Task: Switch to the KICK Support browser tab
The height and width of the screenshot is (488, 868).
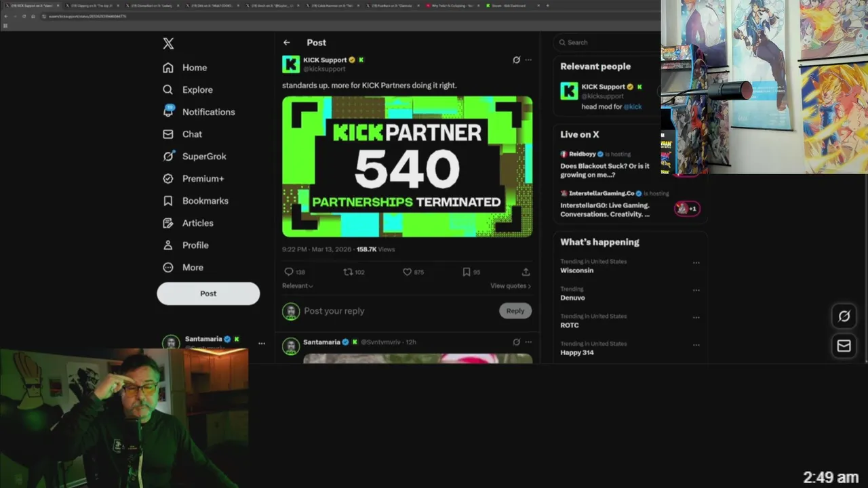Action: (31, 5)
